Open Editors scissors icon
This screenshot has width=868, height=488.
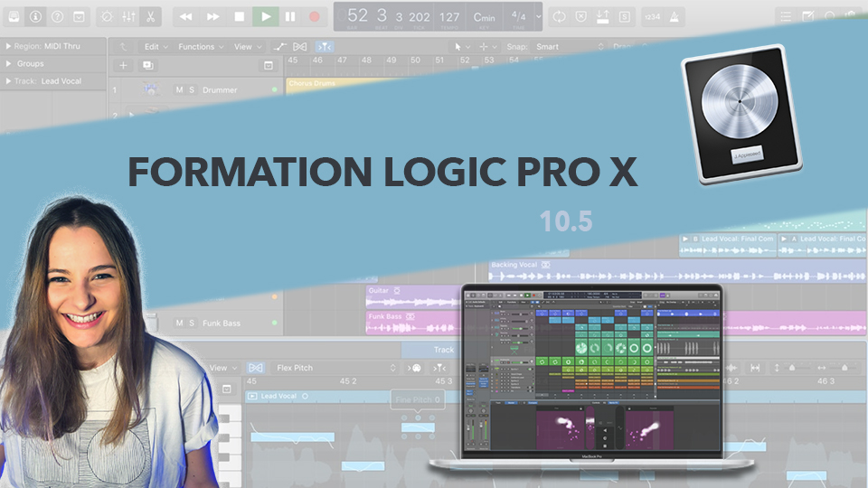pyautogui.click(x=151, y=16)
